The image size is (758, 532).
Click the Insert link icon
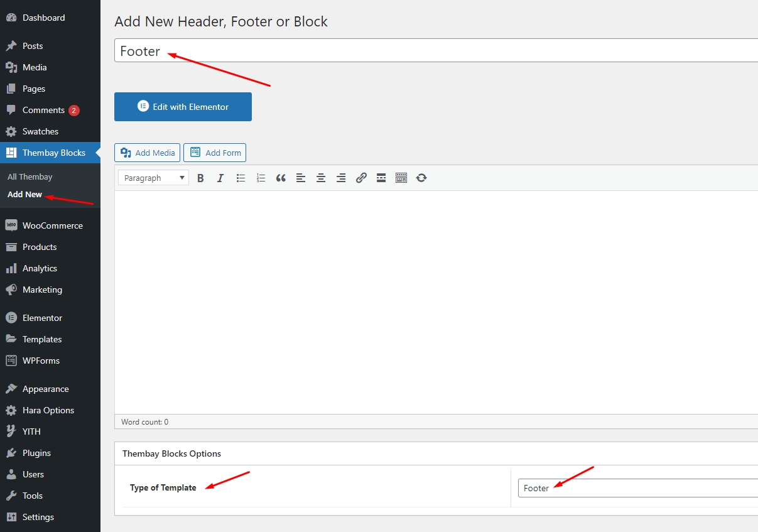coord(361,178)
